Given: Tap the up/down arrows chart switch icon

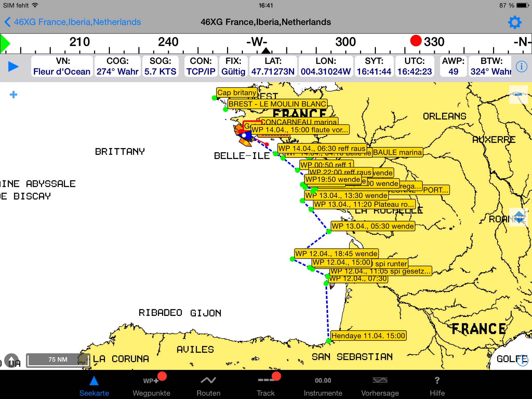Looking at the screenshot, I should [518, 217].
